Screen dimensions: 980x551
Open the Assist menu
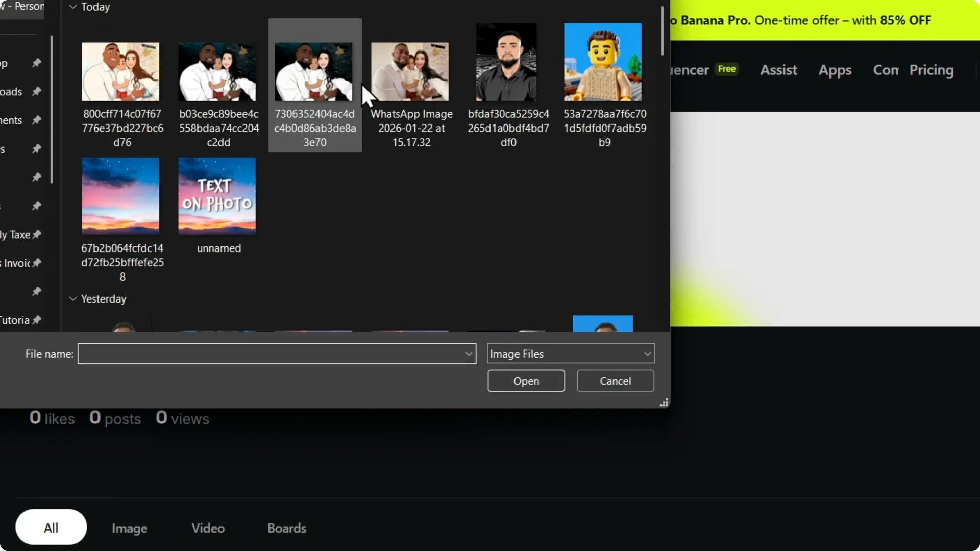point(778,70)
